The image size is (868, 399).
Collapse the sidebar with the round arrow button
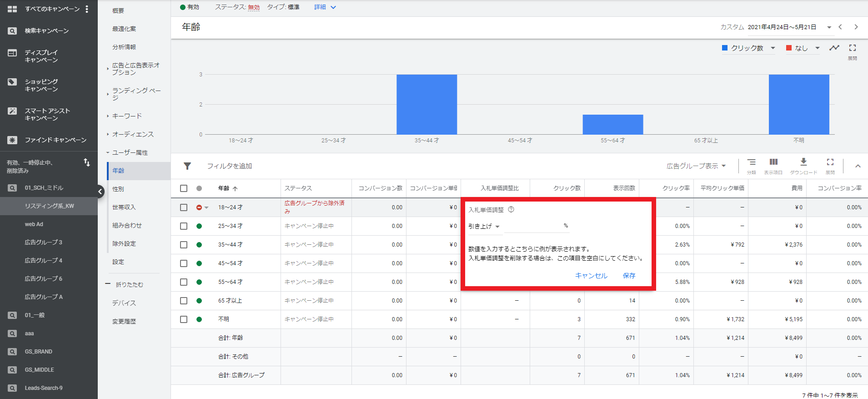[x=100, y=192]
